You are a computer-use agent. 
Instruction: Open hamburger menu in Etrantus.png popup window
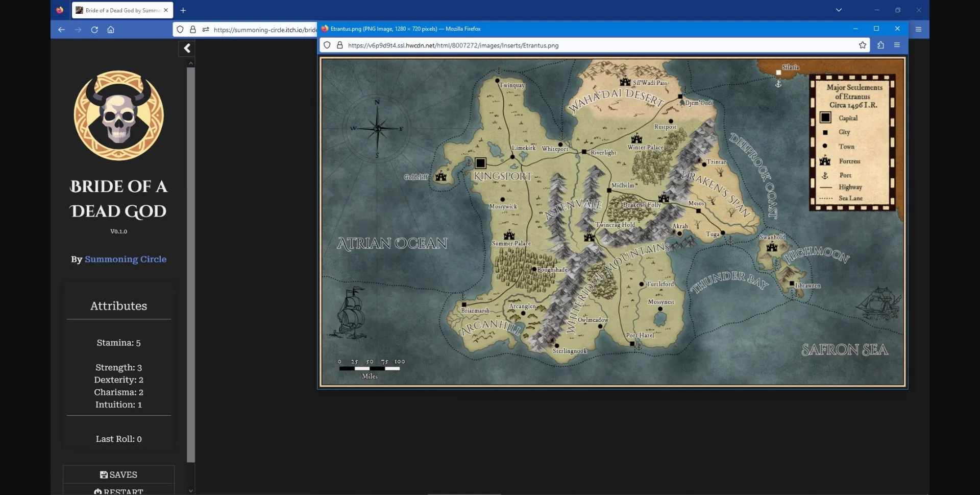897,45
